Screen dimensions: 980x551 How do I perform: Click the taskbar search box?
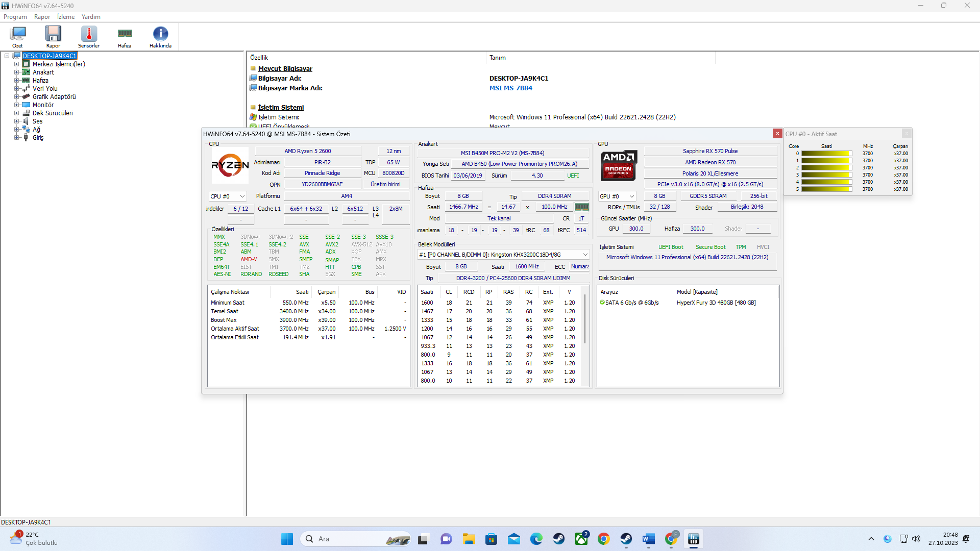point(356,539)
